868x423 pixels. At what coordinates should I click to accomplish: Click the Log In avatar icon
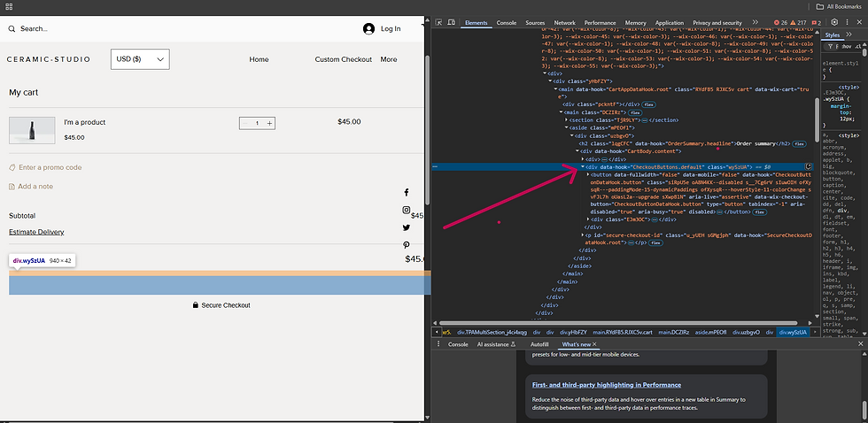tap(368, 28)
